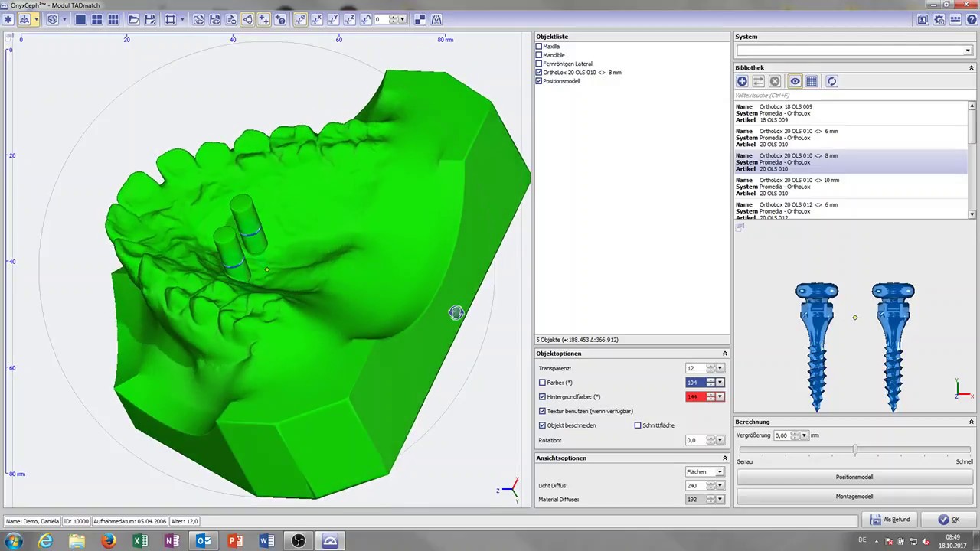Image resolution: width=980 pixels, height=551 pixels.
Task: Click the asterisk icon at toolbar start
Action: 8,19
